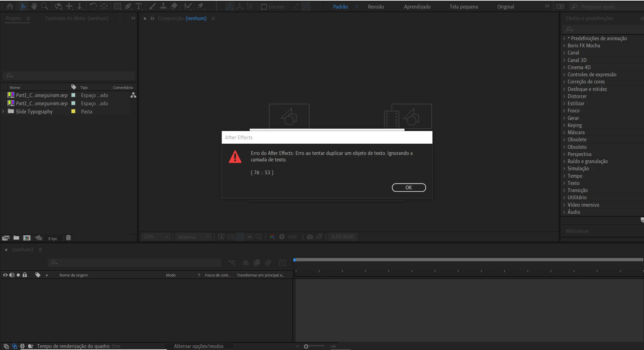Select the Selection arrow tool
The width and height of the screenshot is (644, 350).
coord(24,6)
